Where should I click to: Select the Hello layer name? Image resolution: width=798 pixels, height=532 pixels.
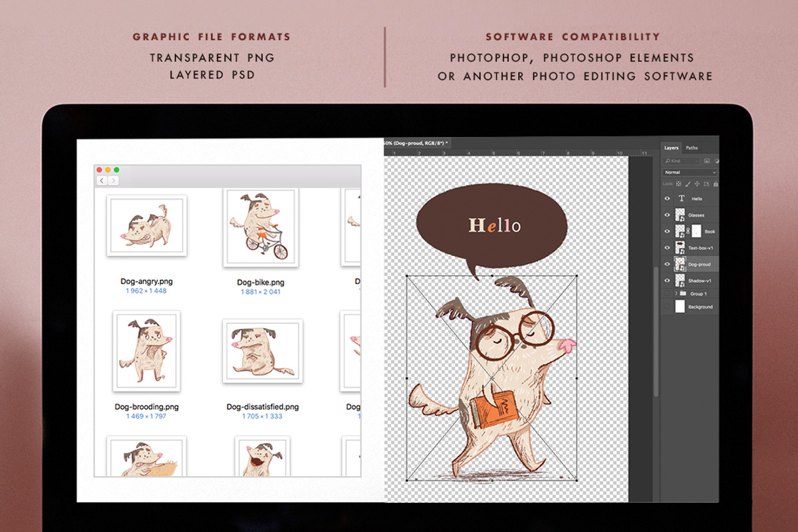697,199
